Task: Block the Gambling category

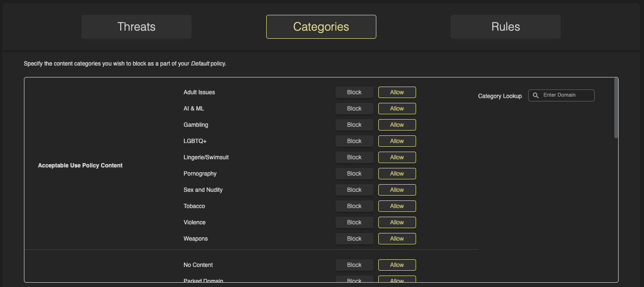Action: click(x=354, y=125)
